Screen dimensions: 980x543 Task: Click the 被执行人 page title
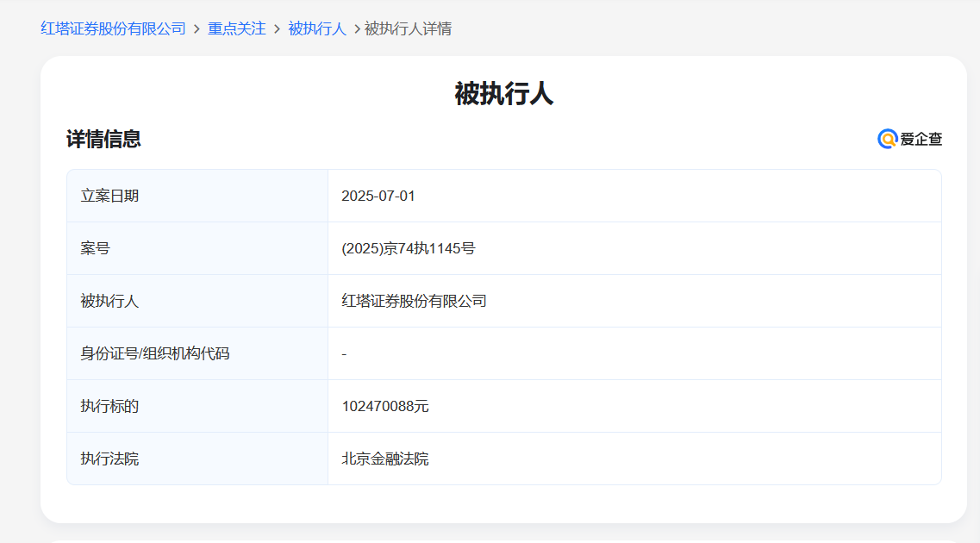point(503,94)
